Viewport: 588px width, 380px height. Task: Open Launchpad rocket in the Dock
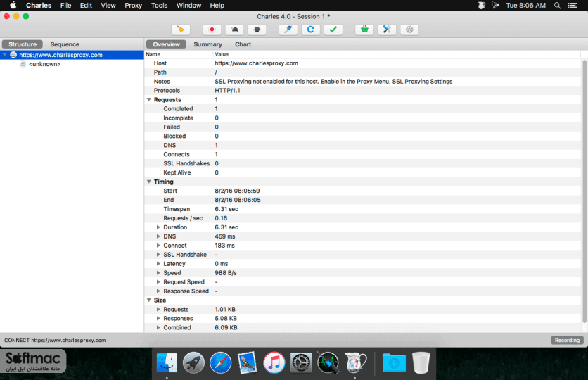193,362
